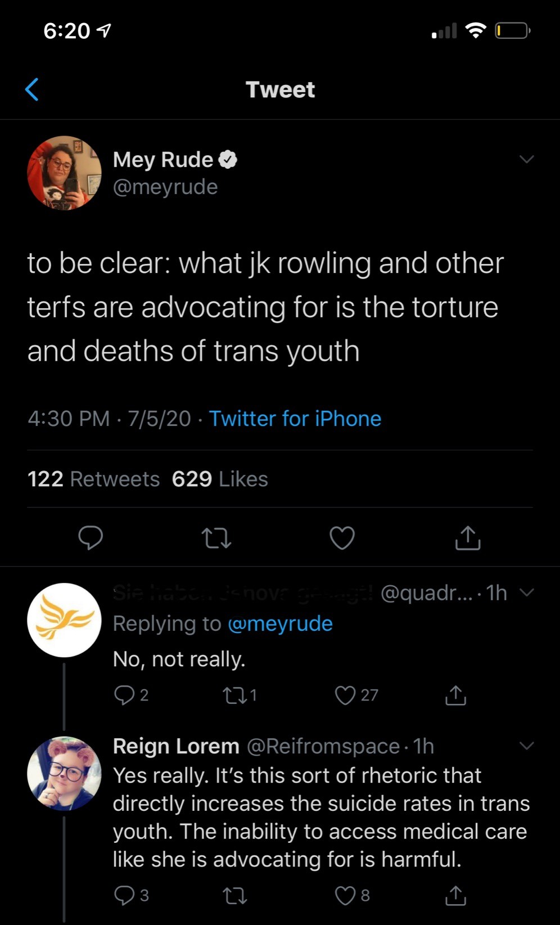560x925 pixels.
Task: Share the "No, not really." reply
Action: (455, 695)
